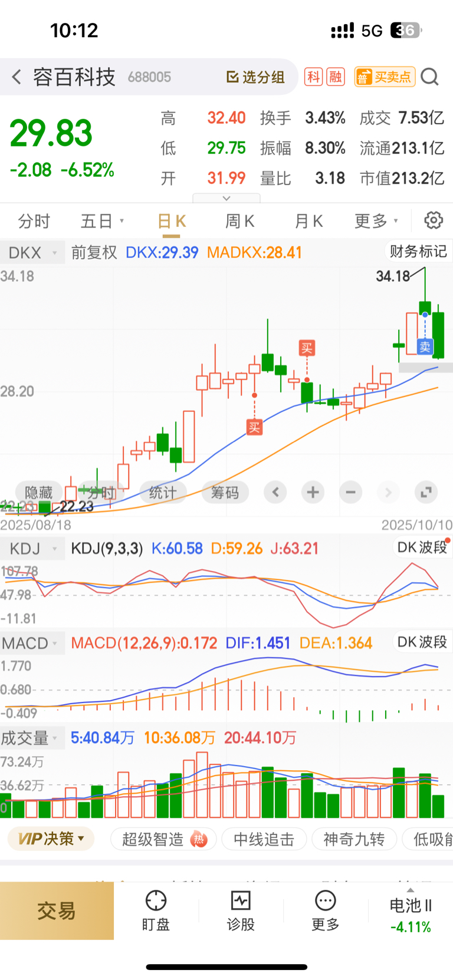Open the 更多 periods dropdown
This screenshot has width=453, height=980.
[x=376, y=221]
